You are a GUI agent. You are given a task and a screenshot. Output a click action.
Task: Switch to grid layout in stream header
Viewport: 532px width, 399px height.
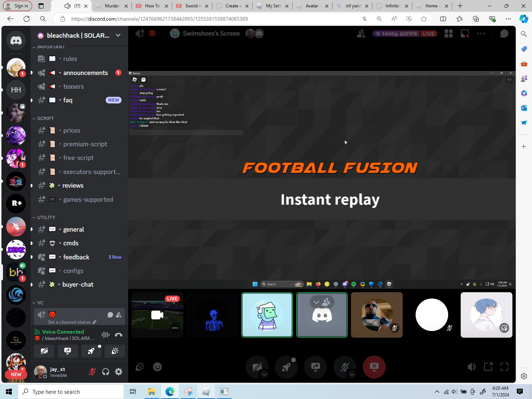click(449, 34)
